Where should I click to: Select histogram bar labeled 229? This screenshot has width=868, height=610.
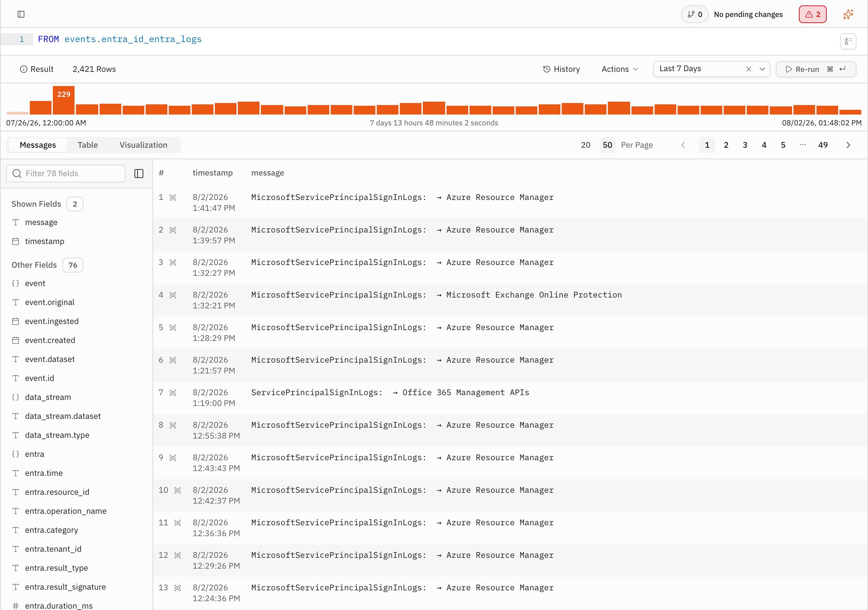pos(63,100)
